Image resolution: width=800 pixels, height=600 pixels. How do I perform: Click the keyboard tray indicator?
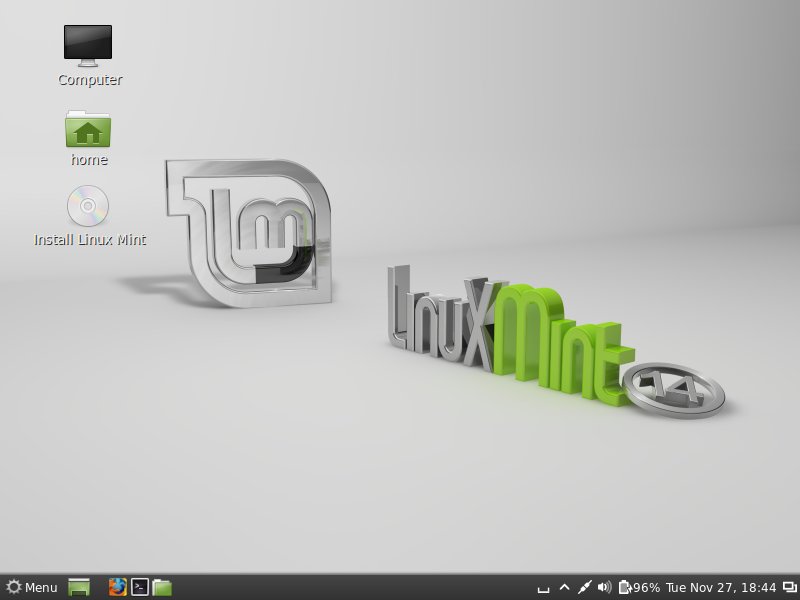(543, 588)
